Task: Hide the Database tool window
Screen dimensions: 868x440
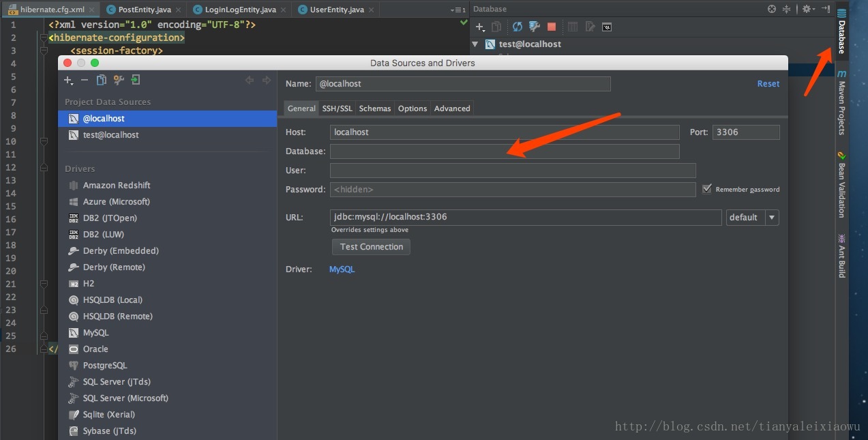Action: click(x=825, y=9)
